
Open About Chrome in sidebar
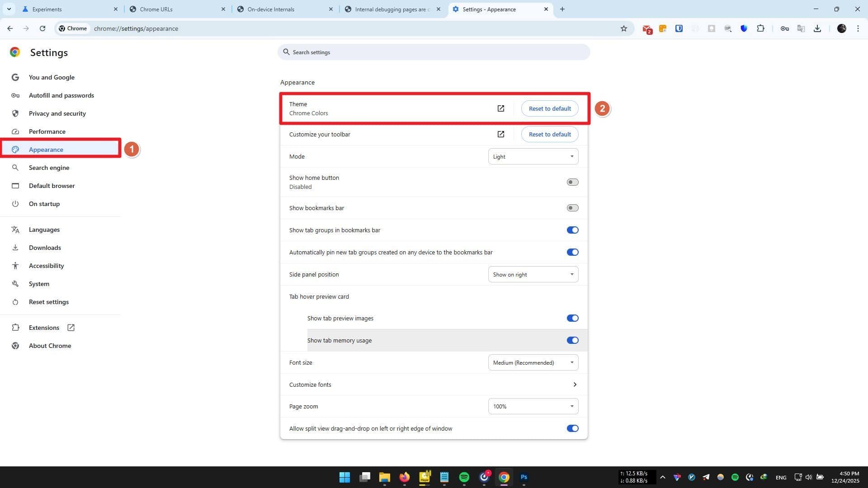[x=50, y=346]
